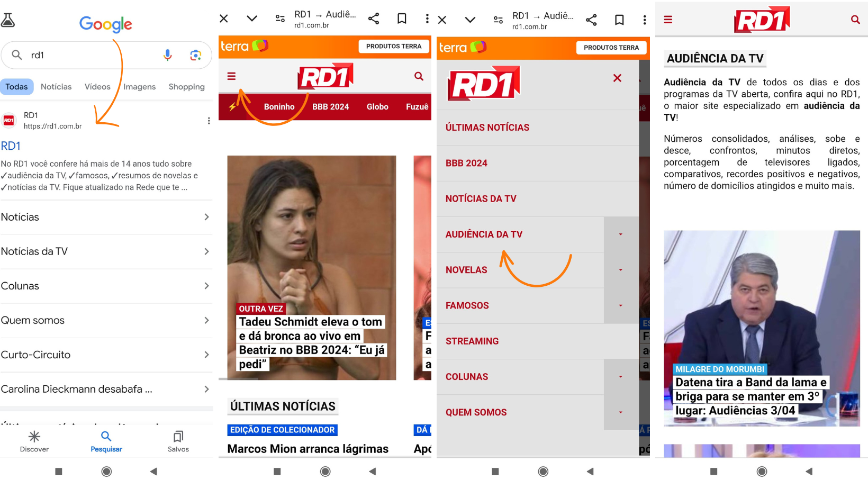
Task: Switch to Vídeos filter tab
Action: click(x=97, y=87)
